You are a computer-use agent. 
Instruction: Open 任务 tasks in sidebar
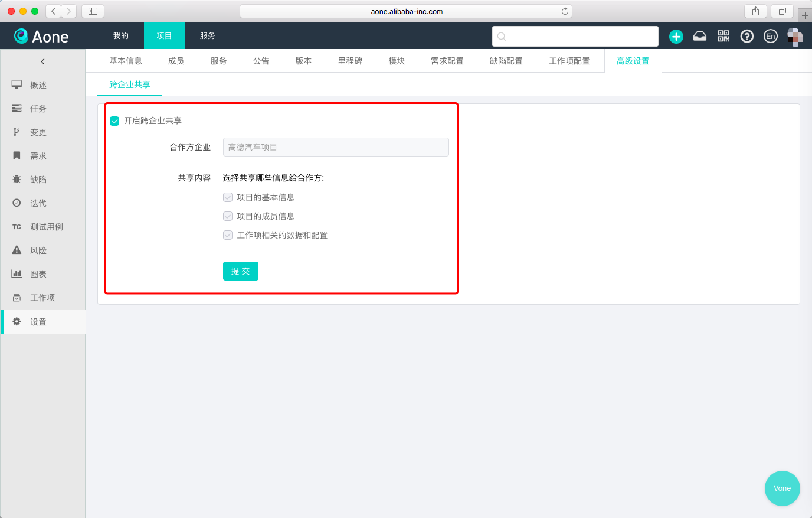point(43,109)
